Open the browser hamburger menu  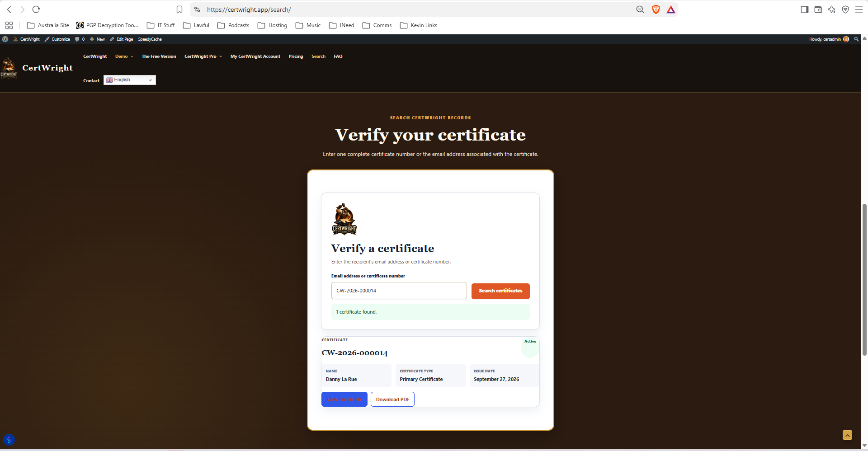[x=859, y=9]
